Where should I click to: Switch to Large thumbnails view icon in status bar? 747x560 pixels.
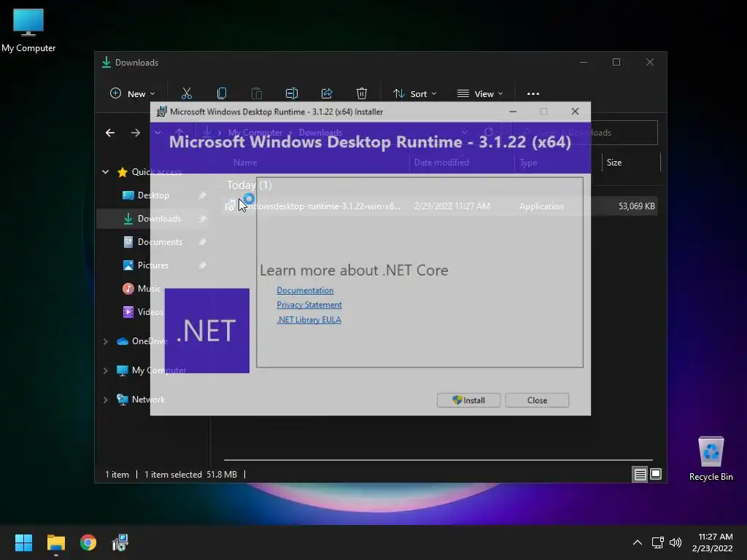click(x=656, y=474)
